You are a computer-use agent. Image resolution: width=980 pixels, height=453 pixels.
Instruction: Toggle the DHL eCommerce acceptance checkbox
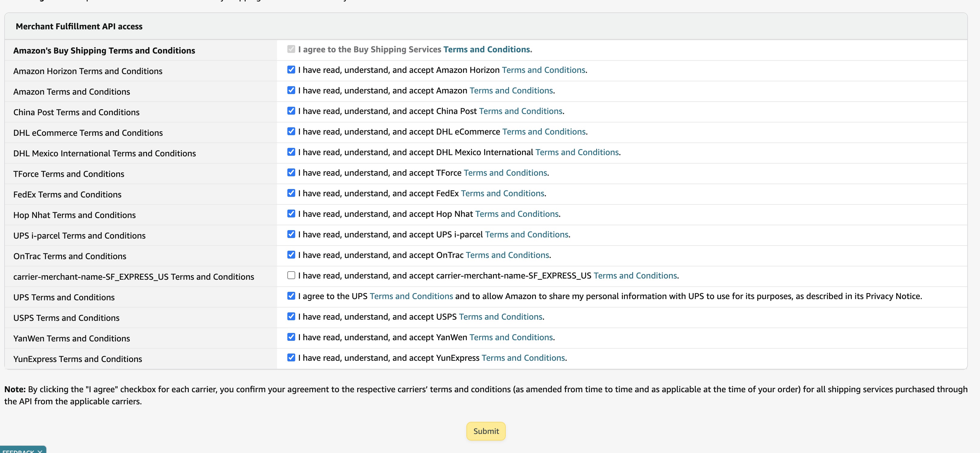pos(291,131)
